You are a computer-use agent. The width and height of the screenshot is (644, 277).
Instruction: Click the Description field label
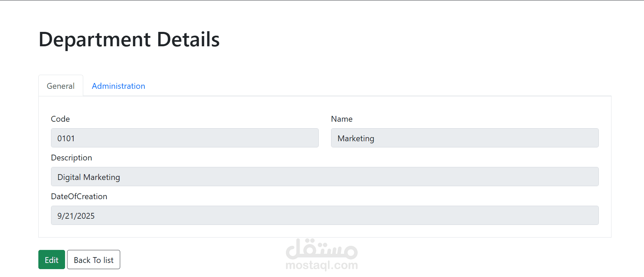click(x=72, y=158)
